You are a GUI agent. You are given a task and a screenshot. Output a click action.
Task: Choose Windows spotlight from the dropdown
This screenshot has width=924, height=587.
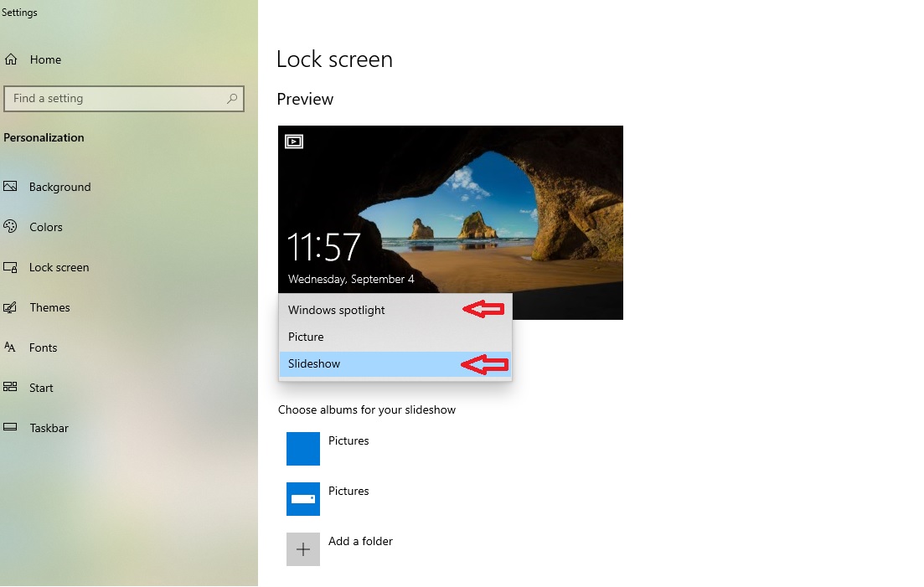[395, 310]
